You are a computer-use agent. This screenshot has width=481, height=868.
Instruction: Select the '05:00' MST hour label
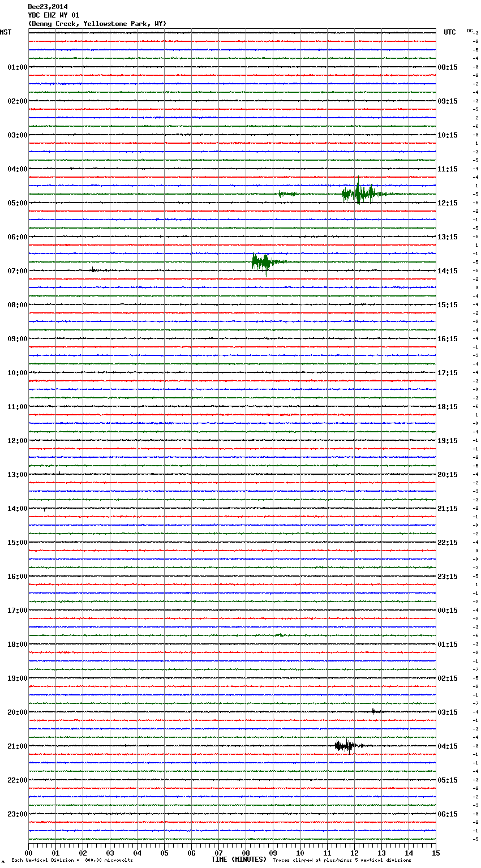(x=18, y=203)
